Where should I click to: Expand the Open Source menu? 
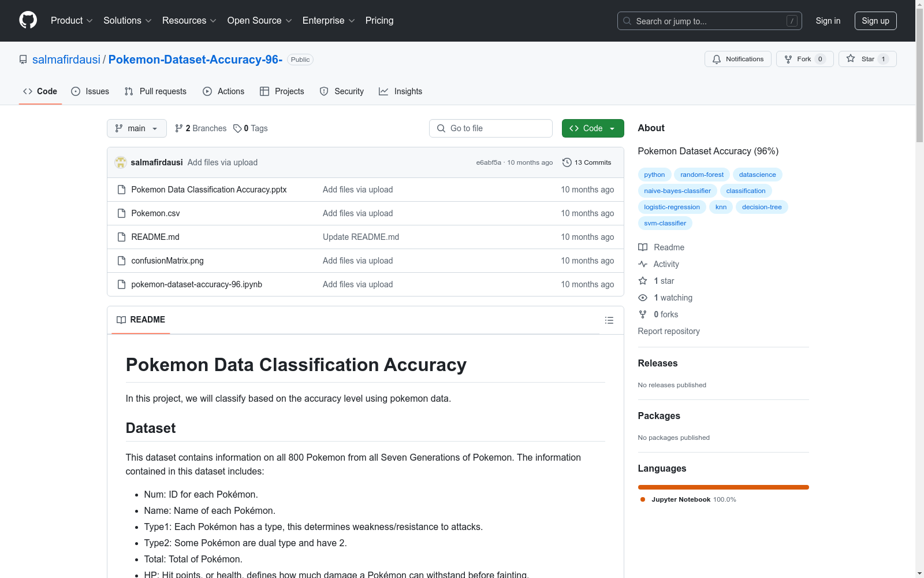pos(259,21)
